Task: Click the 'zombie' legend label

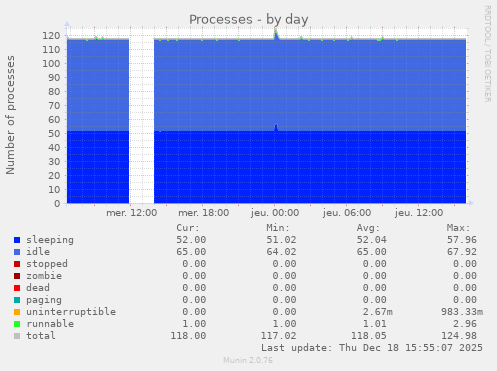Action: [x=44, y=276]
